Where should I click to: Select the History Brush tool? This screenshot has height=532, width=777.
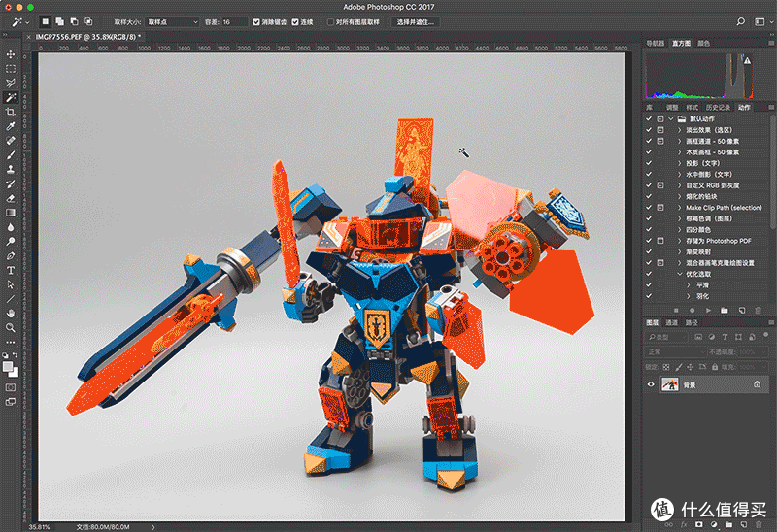point(11,183)
